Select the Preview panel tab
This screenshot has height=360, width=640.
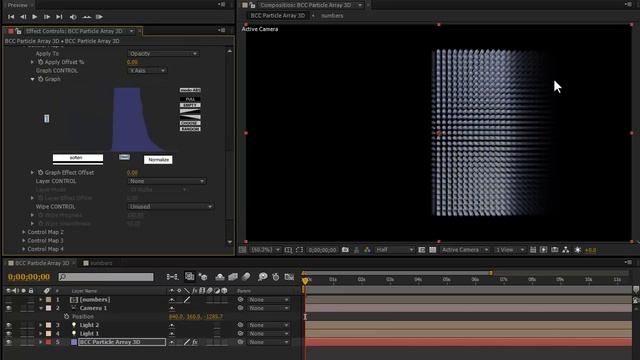(x=18, y=5)
